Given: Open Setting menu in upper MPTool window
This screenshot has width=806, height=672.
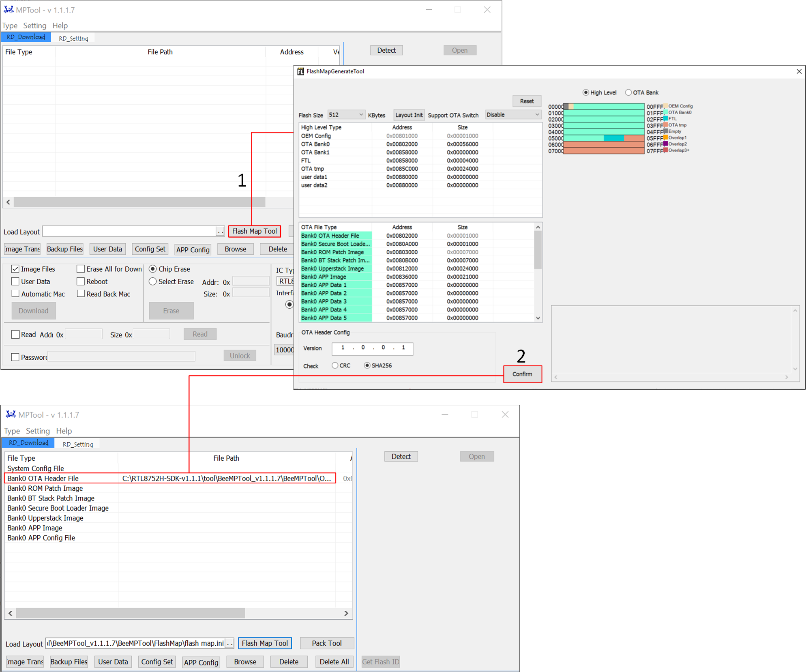Looking at the screenshot, I should pos(35,26).
